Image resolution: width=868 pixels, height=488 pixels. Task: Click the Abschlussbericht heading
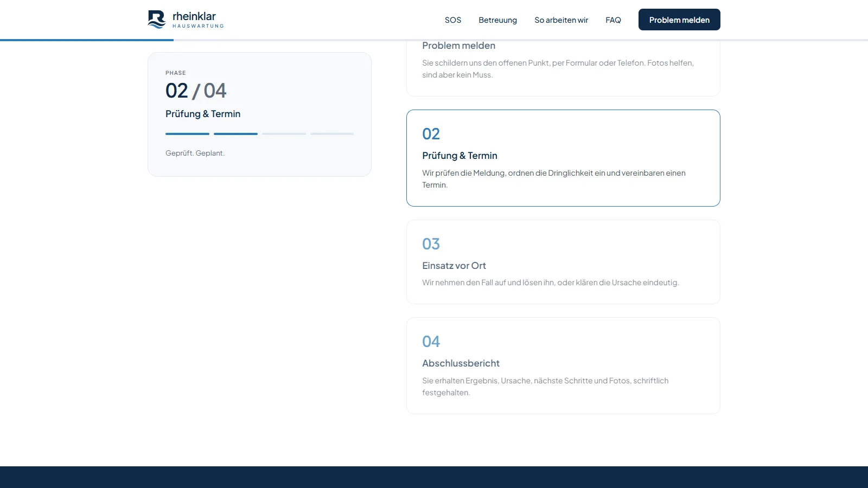tap(461, 363)
